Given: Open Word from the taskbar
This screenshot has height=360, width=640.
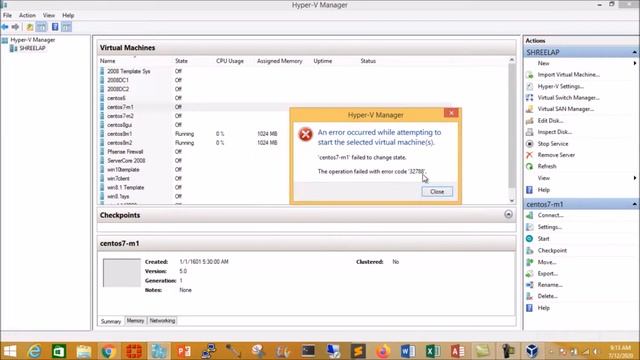Looking at the screenshot, I should [x=407, y=351].
